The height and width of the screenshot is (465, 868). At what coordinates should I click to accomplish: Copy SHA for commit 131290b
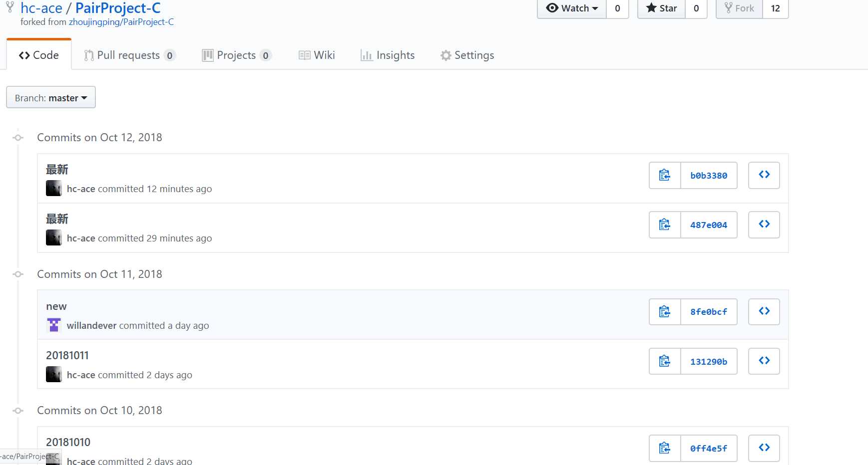coord(665,361)
